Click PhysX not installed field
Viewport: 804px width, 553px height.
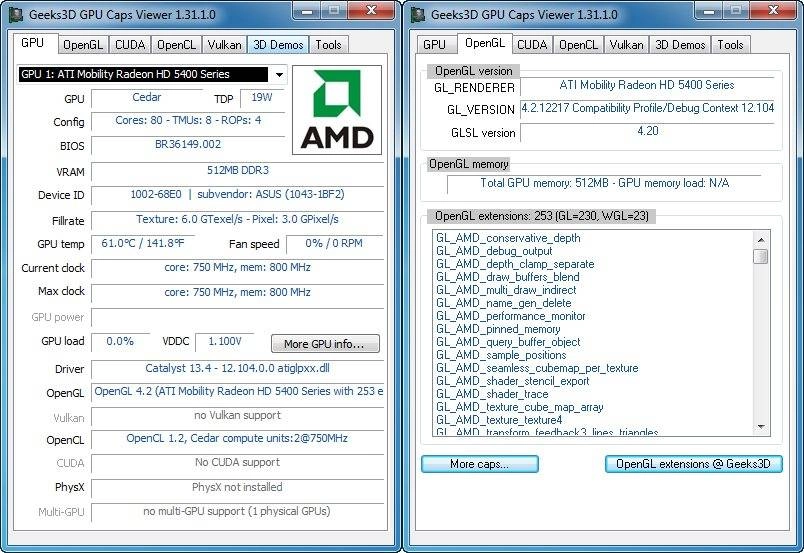[237, 487]
